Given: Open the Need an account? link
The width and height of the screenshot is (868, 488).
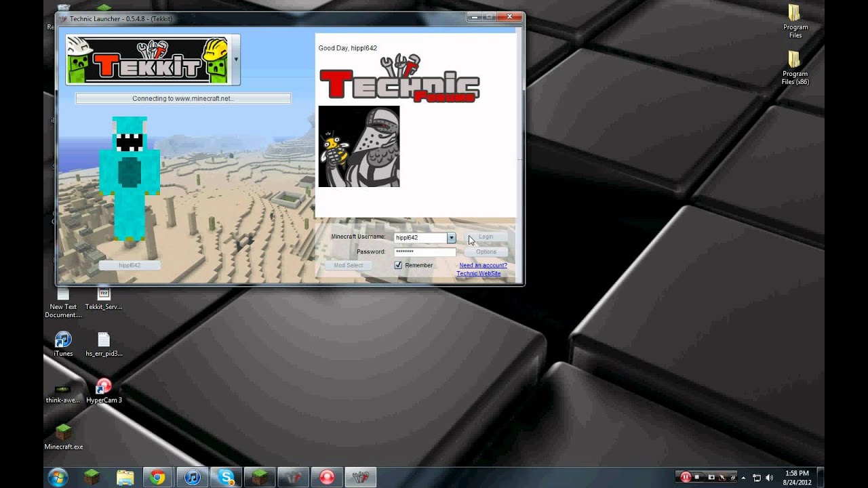Looking at the screenshot, I should [x=483, y=265].
